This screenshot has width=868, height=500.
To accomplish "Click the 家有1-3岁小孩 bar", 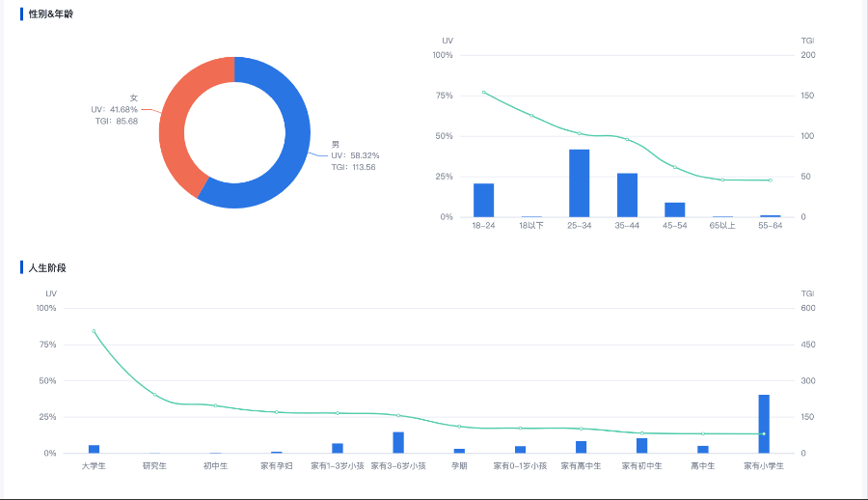I will coord(338,448).
